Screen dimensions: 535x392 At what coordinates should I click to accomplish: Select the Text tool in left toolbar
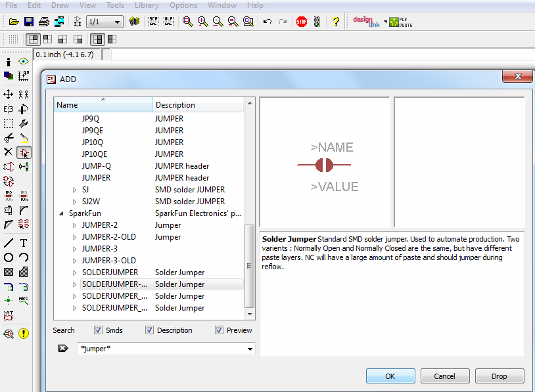click(24, 243)
